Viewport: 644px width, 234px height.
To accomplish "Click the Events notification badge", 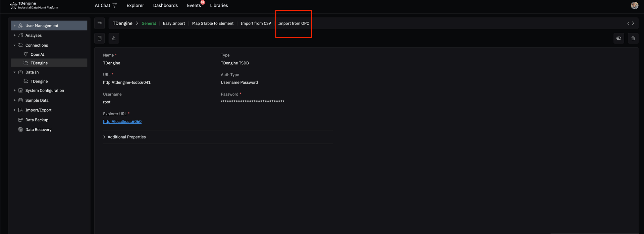I will tap(203, 2).
